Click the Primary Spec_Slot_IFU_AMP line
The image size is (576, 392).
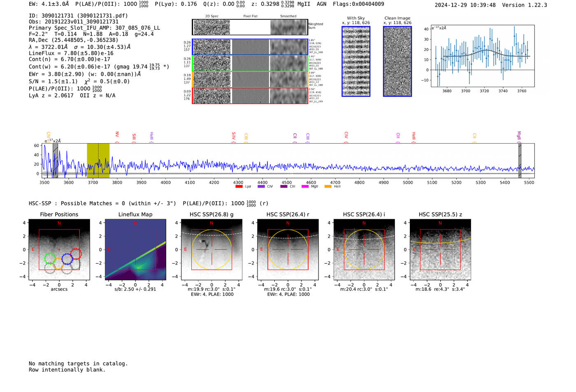[x=94, y=28]
